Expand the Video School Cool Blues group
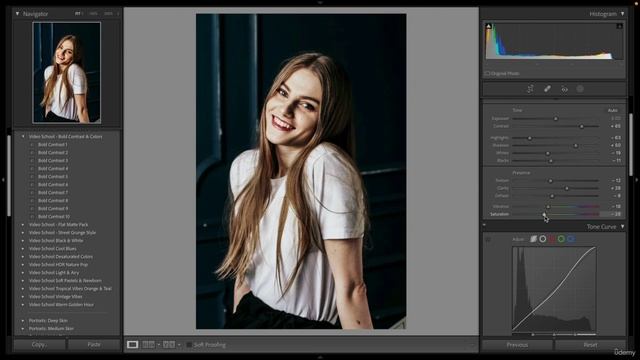The width and height of the screenshot is (640, 360). (x=23, y=249)
